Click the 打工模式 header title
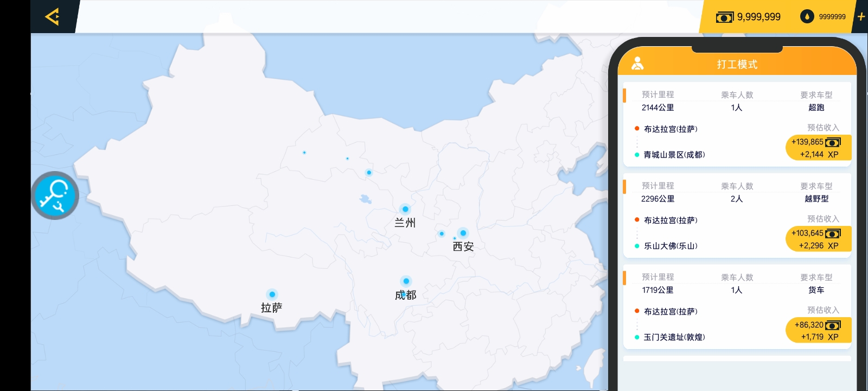This screenshot has height=391, width=868. [737, 64]
